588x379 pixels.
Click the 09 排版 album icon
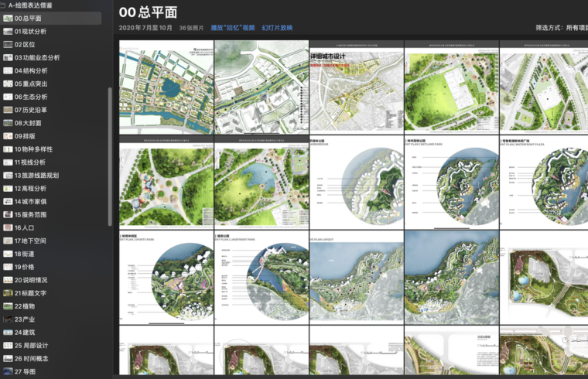click(8, 136)
